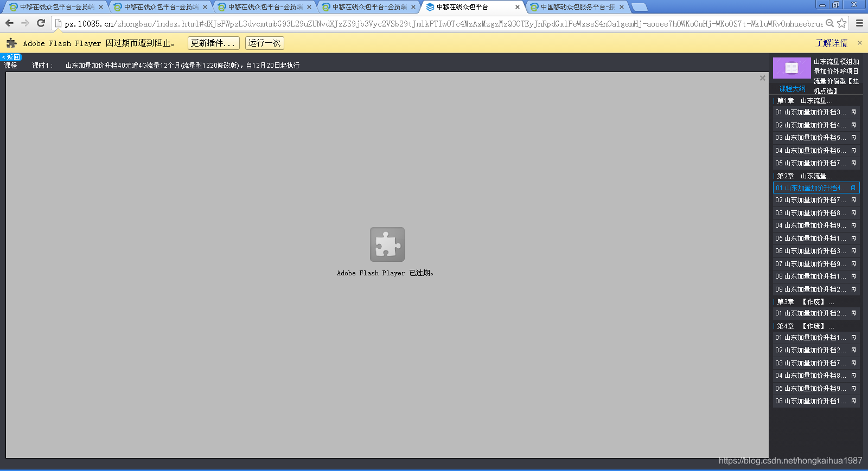Open chapter 4 lesson 04 山东加量加价升档8…
The width and height of the screenshot is (868, 471).
(816, 376)
